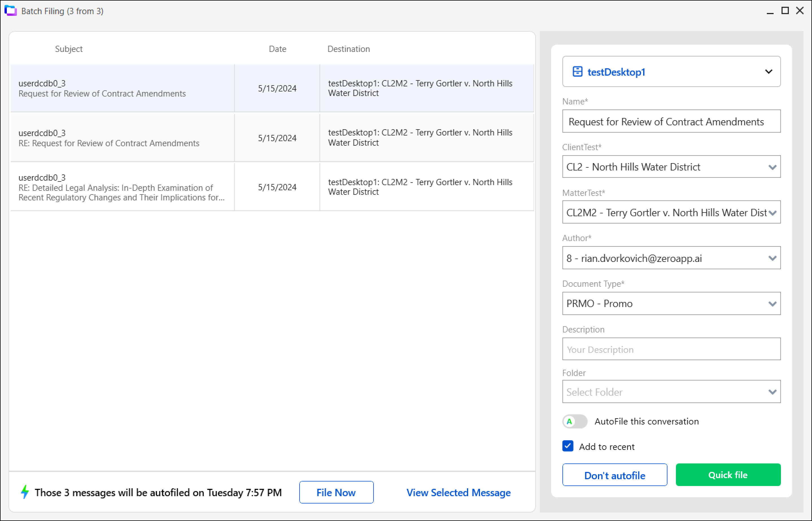Click the Your Description input field
The width and height of the screenshot is (812, 521).
point(671,349)
